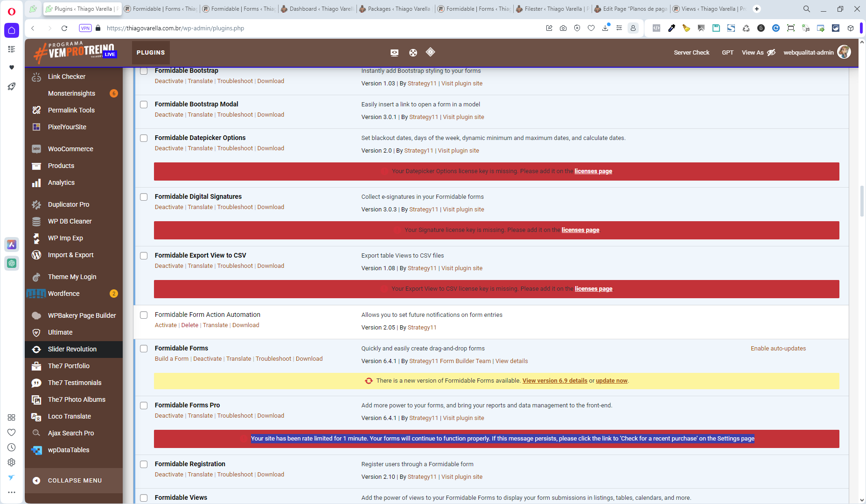
Task: Click the wpDataTables sidebar icon
Action: pyautogui.click(x=36, y=450)
